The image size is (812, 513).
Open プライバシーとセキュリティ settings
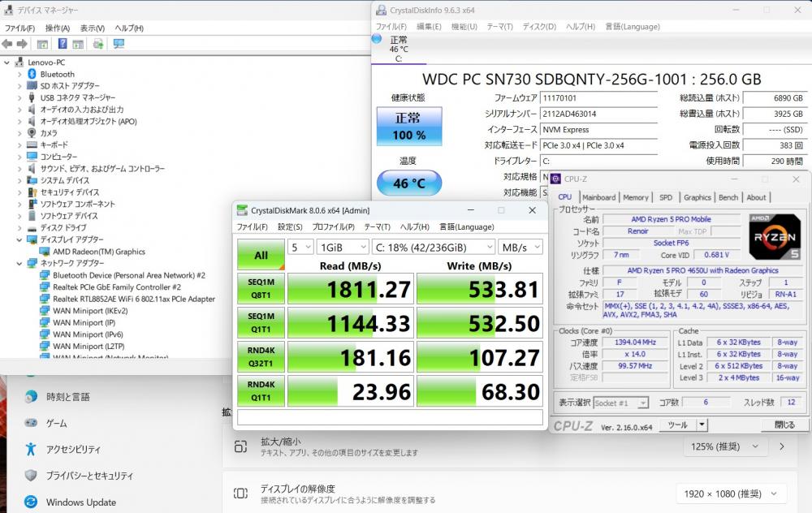(89, 475)
